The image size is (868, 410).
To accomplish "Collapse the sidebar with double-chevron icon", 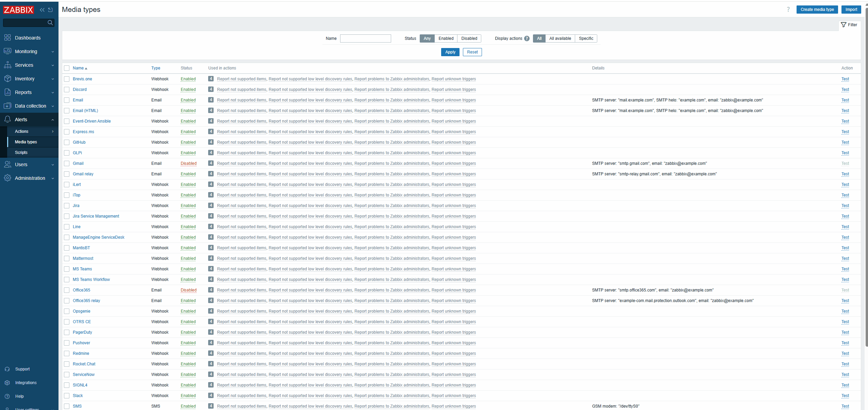I will coord(42,10).
